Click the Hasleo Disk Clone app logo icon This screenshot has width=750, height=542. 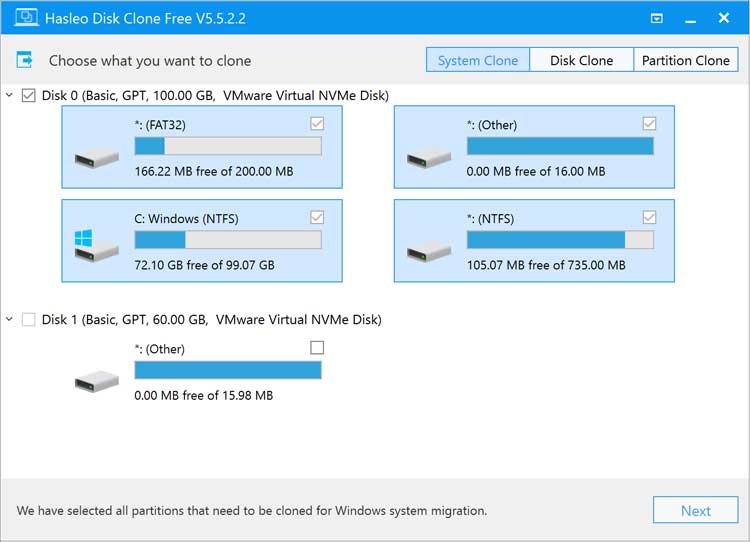coord(26,18)
